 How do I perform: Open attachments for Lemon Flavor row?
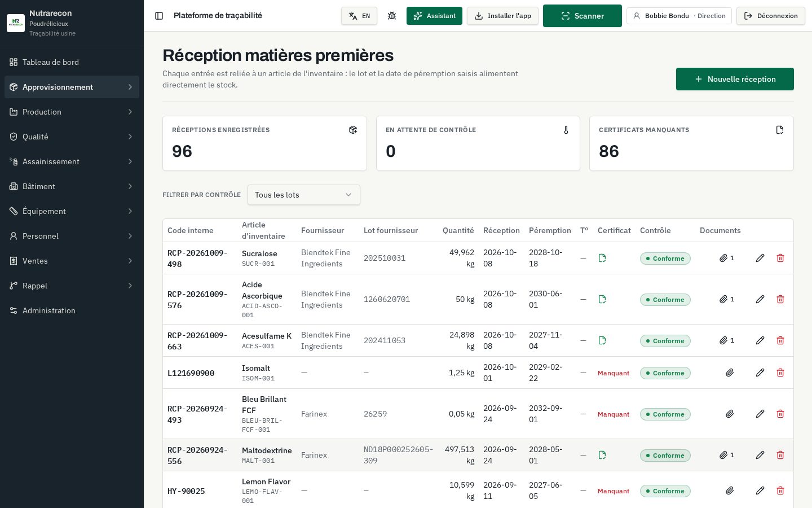tap(730, 491)
